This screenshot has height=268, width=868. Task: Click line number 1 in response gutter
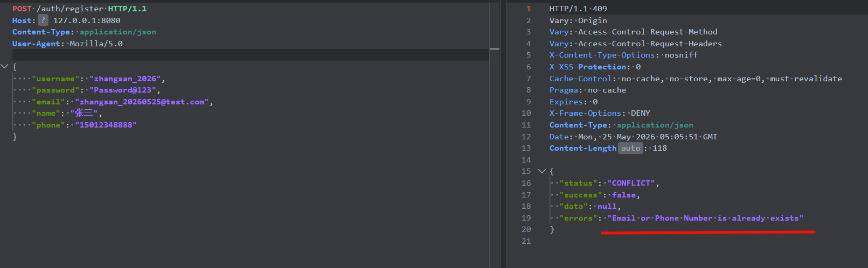[529, 9]
